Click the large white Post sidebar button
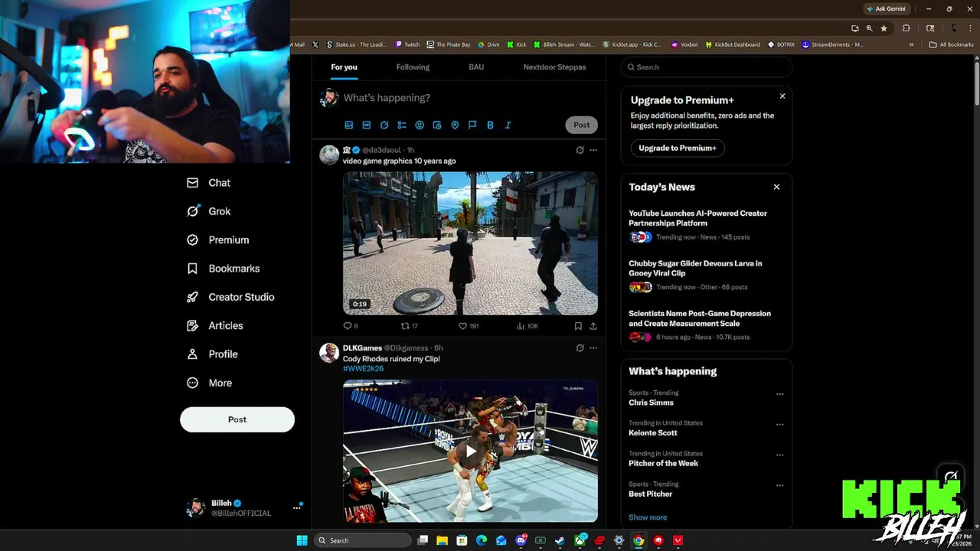This screenshot has width=980, height=551. pyautogui.click(x=237, y=419)
